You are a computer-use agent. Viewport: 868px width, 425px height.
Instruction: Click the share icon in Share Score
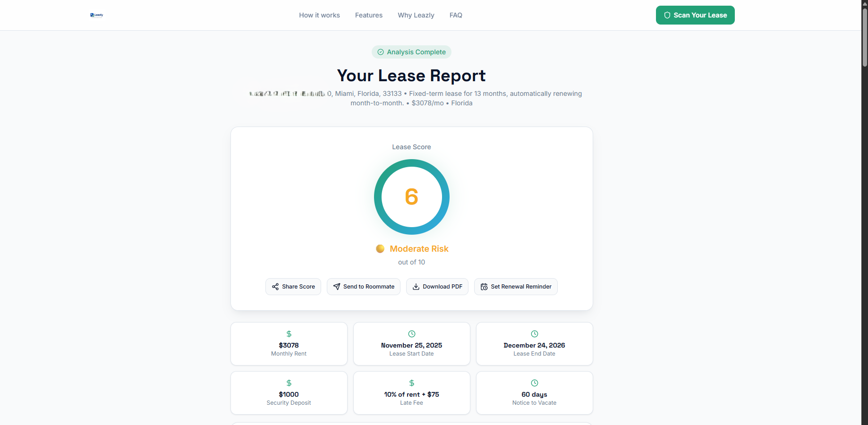coord(275,287)
